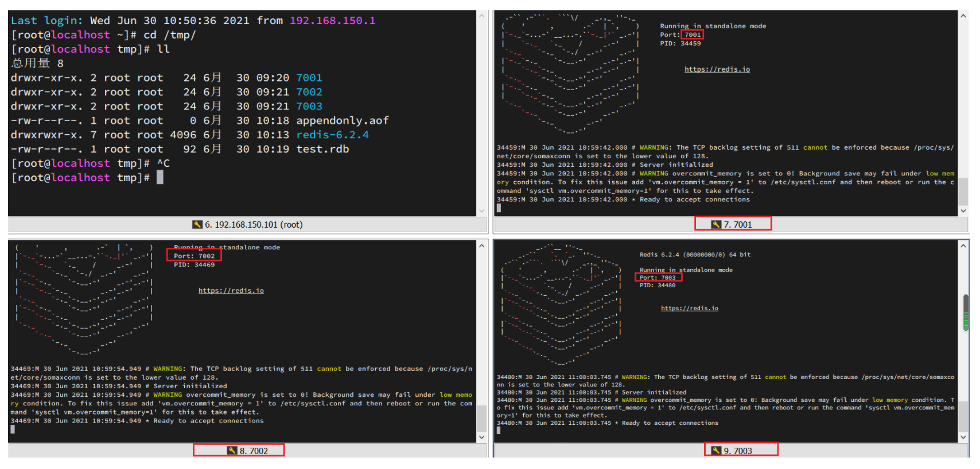Click the session icon on tab 7. 7001
This screenshot has height=469, width=980.
716,225
